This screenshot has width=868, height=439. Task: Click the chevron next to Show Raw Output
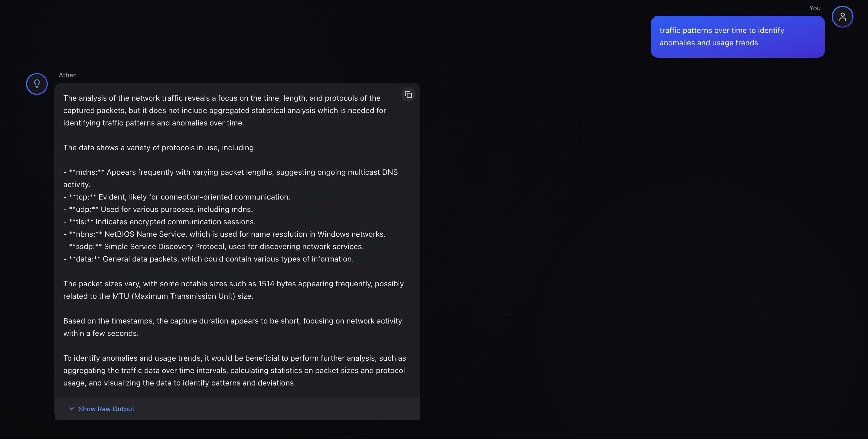click(x=71, y=409)
